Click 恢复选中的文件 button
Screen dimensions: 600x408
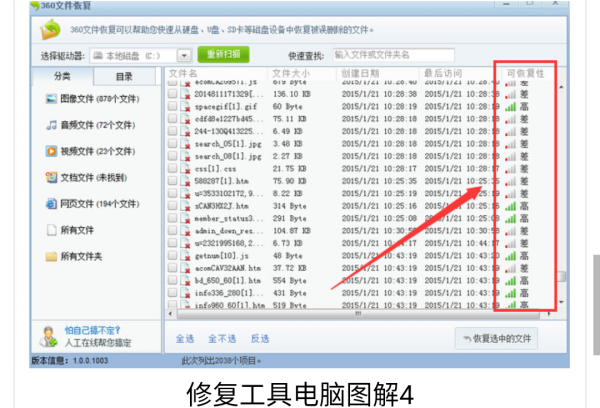pyautogui.click(x=496, y=338)
